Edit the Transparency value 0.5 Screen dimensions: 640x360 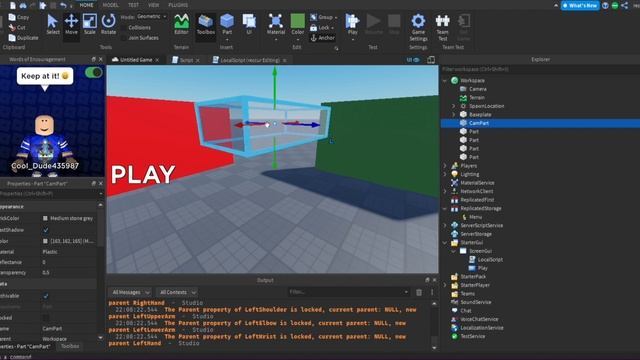click(46, 272)
